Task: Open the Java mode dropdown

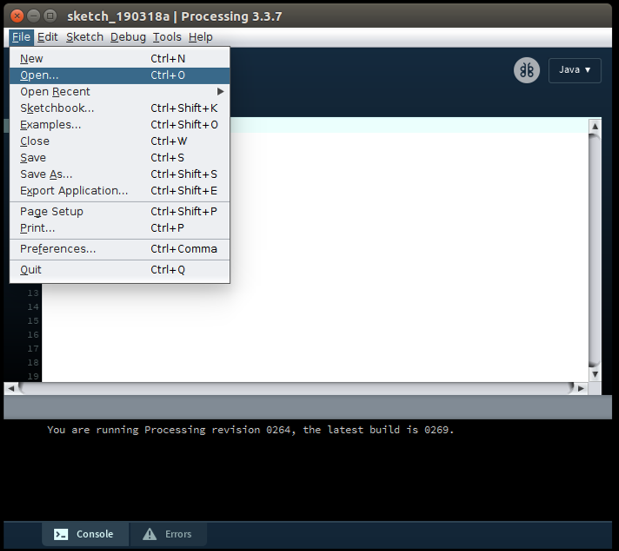Action: coord(574,70)
